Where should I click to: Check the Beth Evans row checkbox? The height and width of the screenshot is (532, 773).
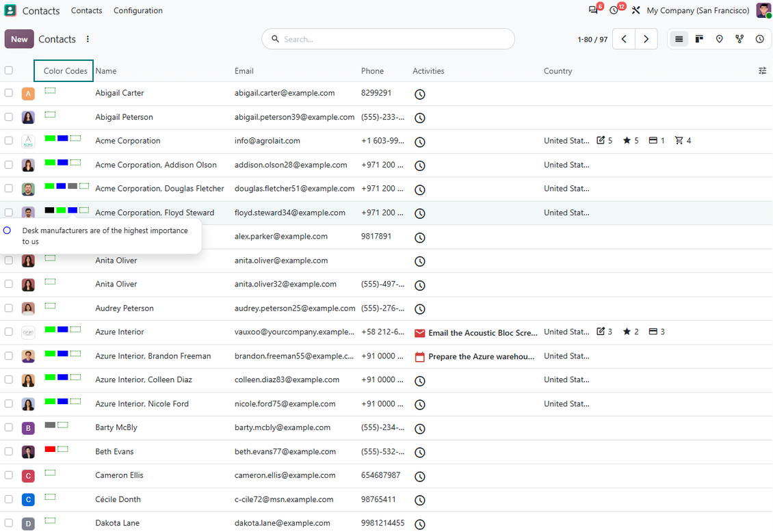point(9,451)
